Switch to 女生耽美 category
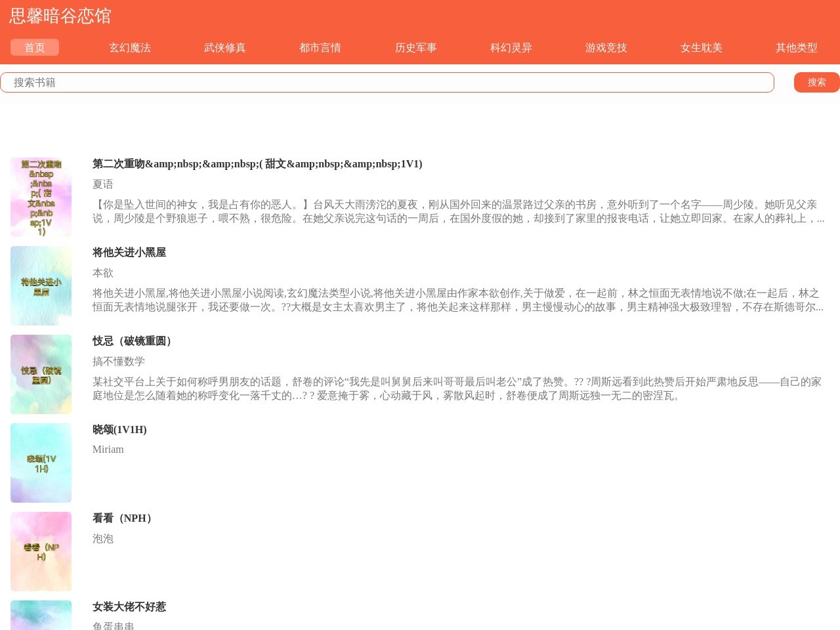Viewport: 840px width, 630px height. coord(701,47)
